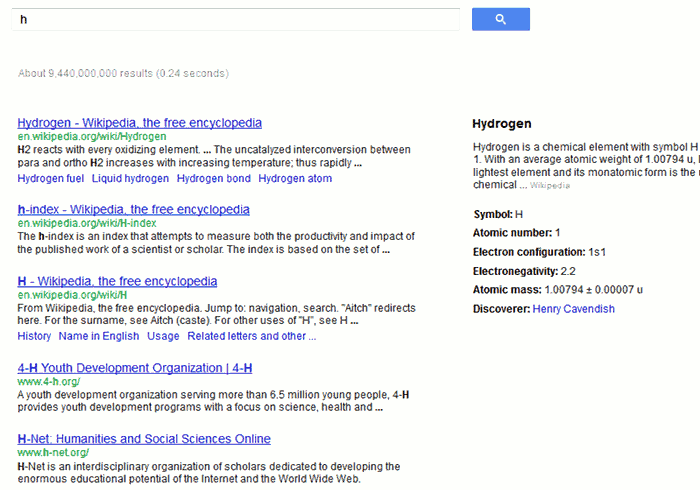Image resolution: width=700 pixels, height=490 pixels.
Task: Click the 'Atomic mass: 1.00794 ± 0.00007 u' row
Action: pyautogui.click(x=558, y=290)
